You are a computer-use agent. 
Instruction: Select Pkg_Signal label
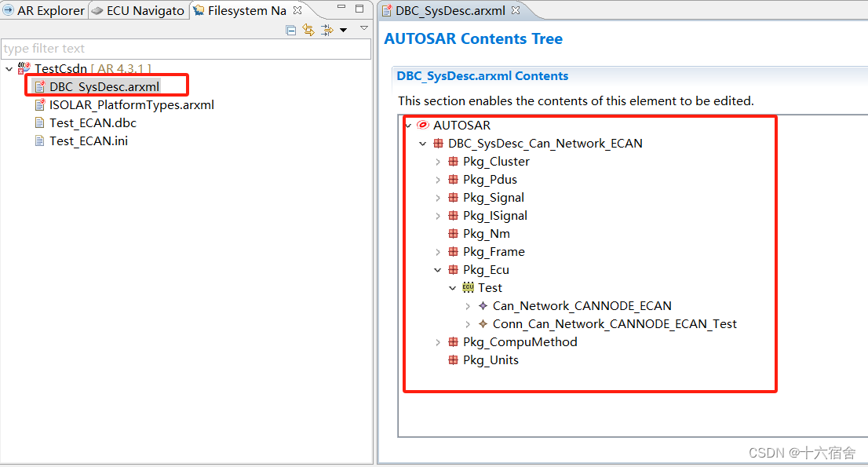(493, 198)
